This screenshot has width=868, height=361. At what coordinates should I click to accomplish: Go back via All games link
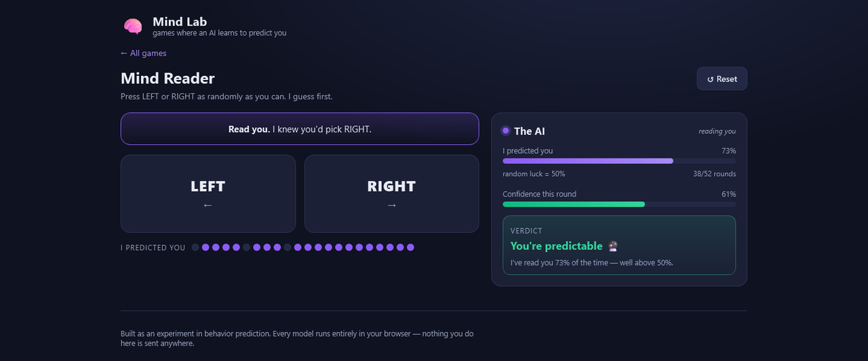(x=143, y=53)
